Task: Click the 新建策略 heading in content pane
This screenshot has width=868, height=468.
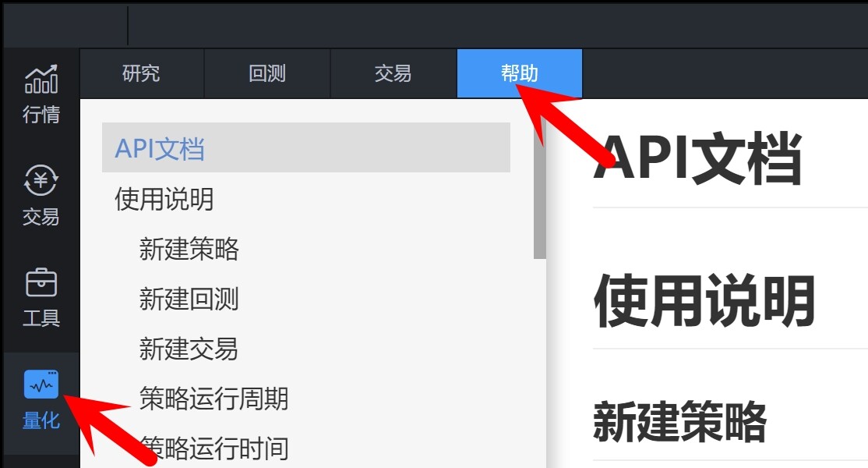Action: click(679, 422)
